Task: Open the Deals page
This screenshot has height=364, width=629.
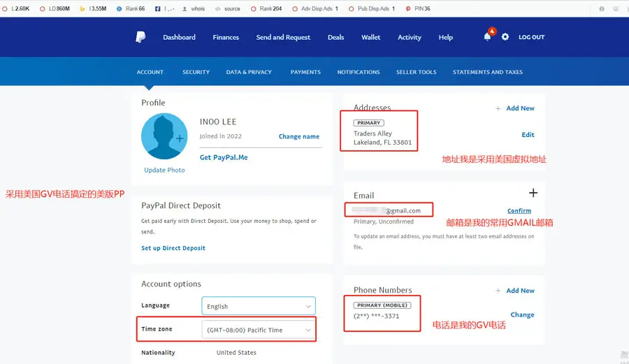Action: [x=335, y=37]
